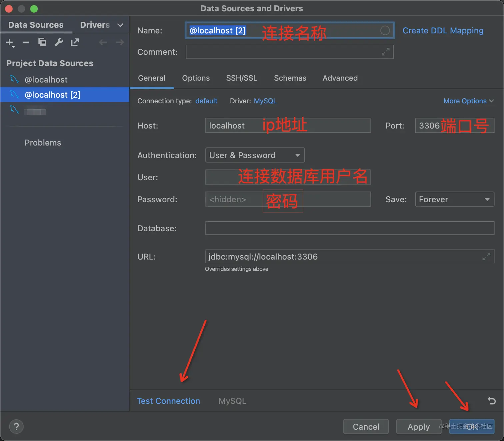This screenshot has width=504, height=441.
Task: Click the Add data source plus icon
Action: click(10, 43)
